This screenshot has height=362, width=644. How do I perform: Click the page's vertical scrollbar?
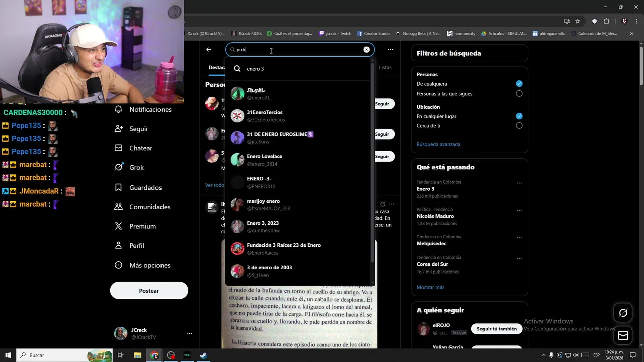pos(641,65)
